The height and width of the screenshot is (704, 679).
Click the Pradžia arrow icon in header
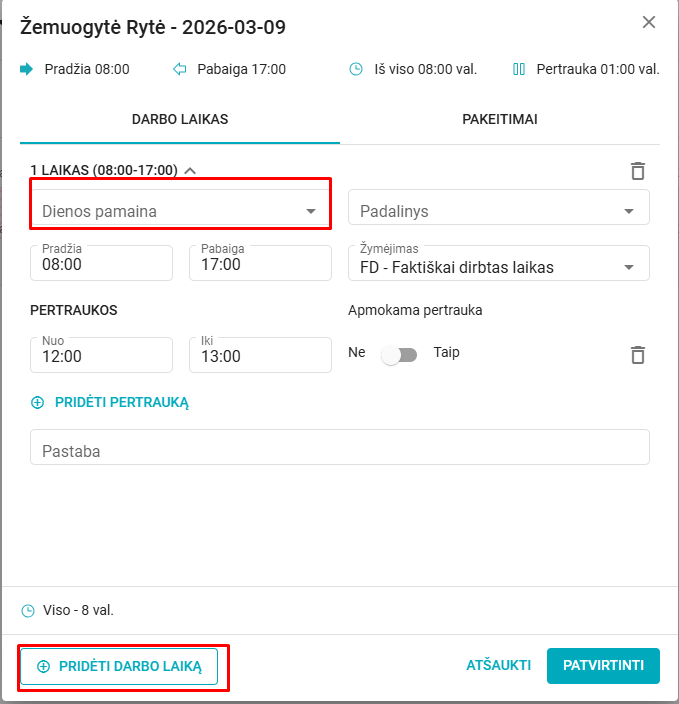(27, 69)
